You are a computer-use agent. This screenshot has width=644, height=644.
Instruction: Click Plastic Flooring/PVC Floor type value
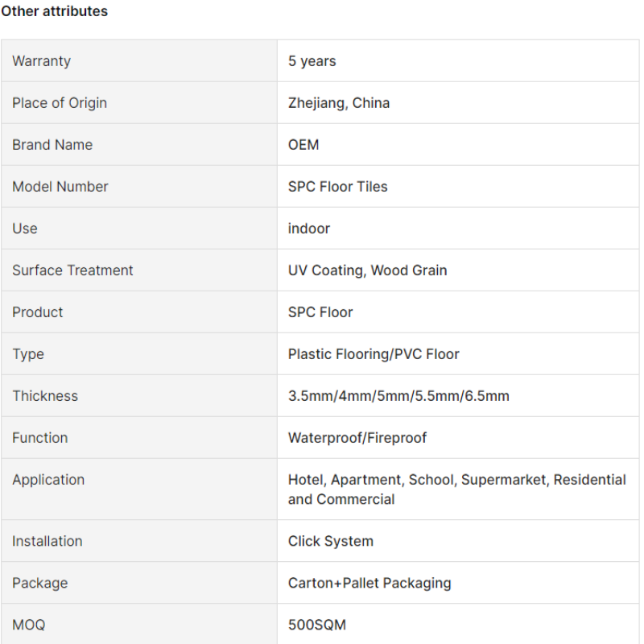click(x=374, y=354)
